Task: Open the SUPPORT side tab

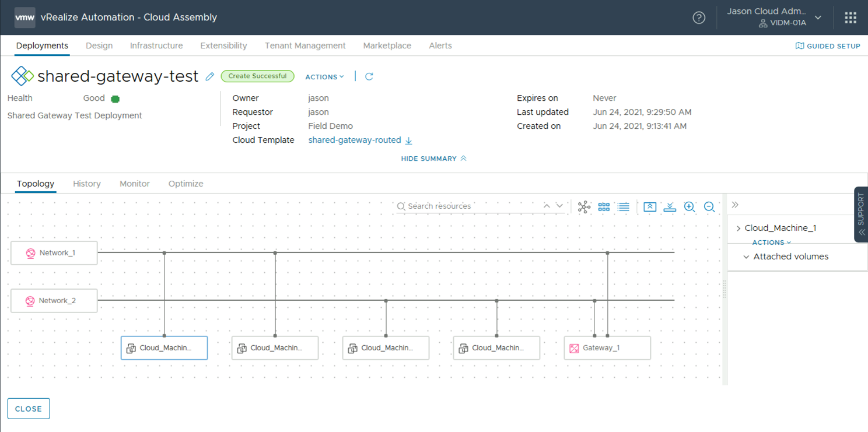Action: tap(861, 214)
